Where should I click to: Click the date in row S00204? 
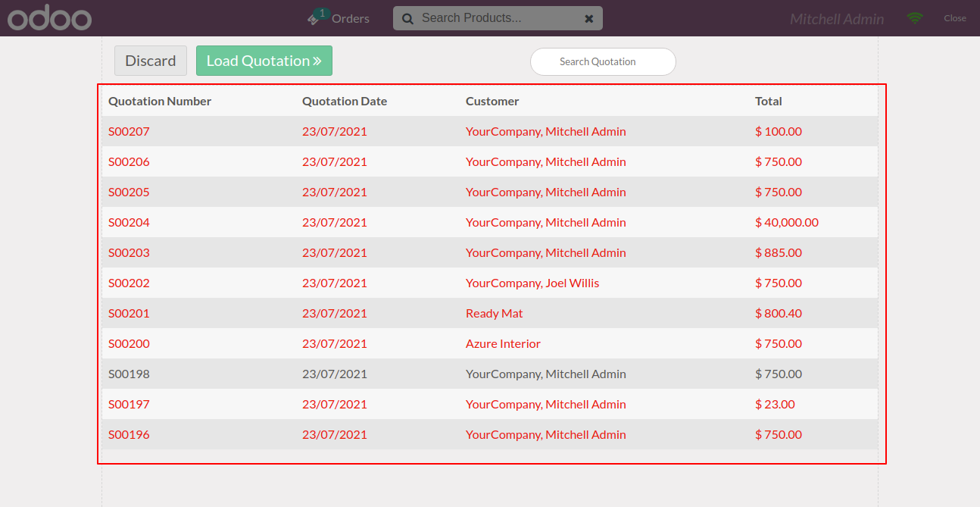335,222
